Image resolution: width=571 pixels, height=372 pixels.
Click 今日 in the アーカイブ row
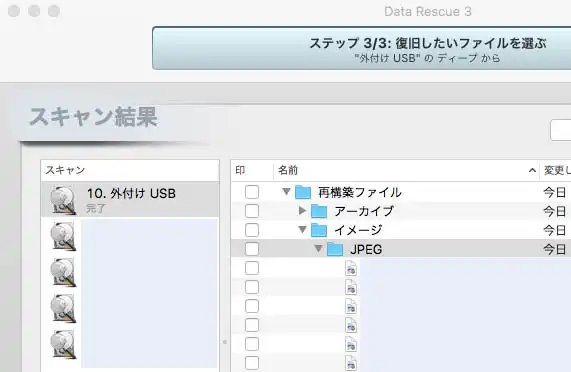555,211
